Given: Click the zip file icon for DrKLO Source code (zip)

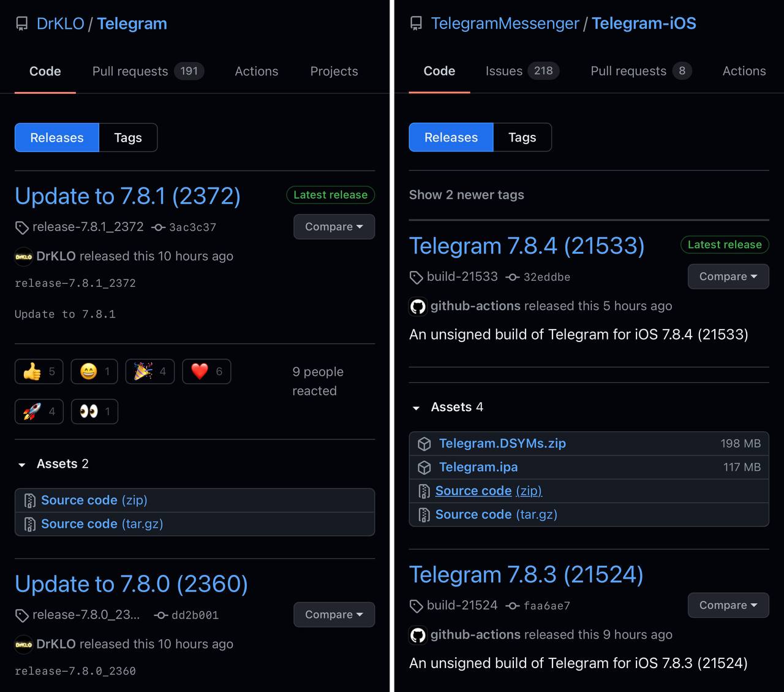Looking at the screenshot, I should coord(29,501).
